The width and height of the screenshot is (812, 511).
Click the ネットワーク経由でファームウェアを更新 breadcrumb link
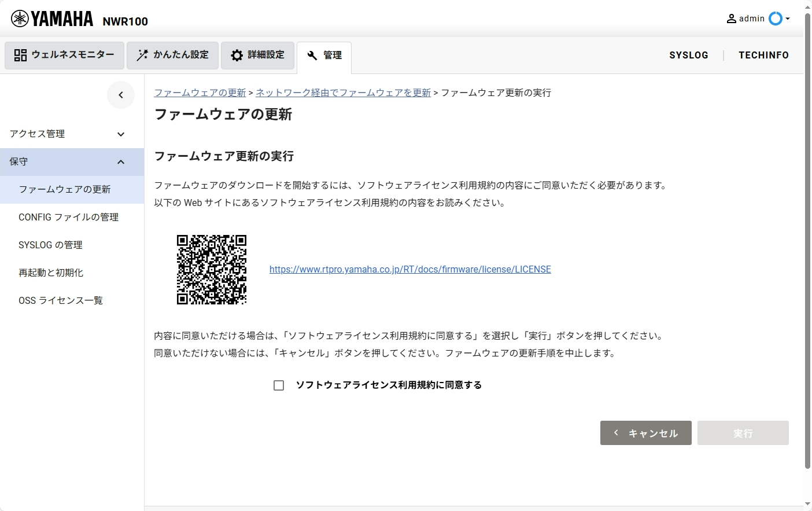coord(343,93)
